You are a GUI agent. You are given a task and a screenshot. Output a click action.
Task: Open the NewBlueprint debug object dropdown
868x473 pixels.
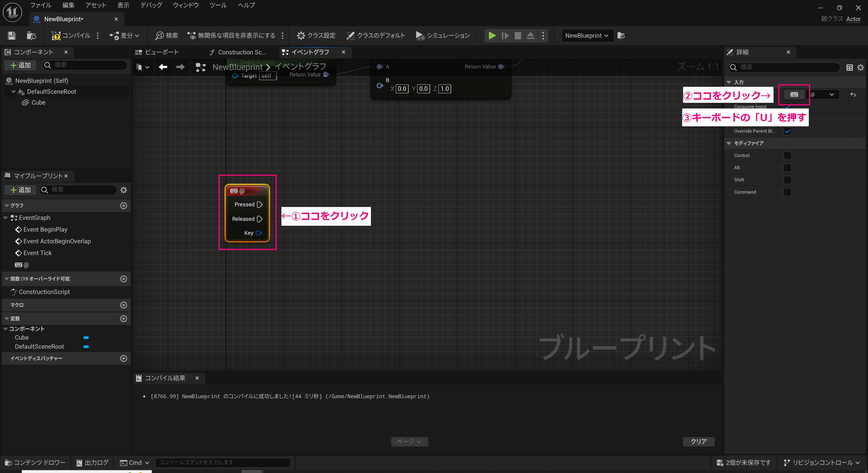coord(586,35)
